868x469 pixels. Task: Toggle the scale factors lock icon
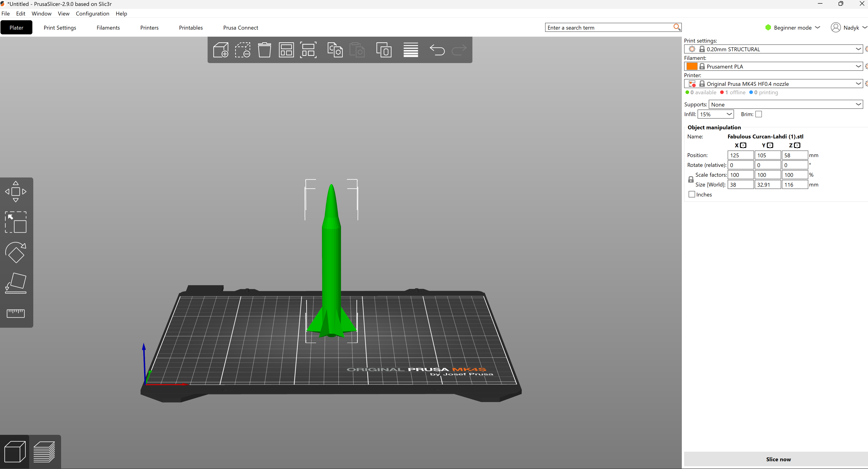691,179
